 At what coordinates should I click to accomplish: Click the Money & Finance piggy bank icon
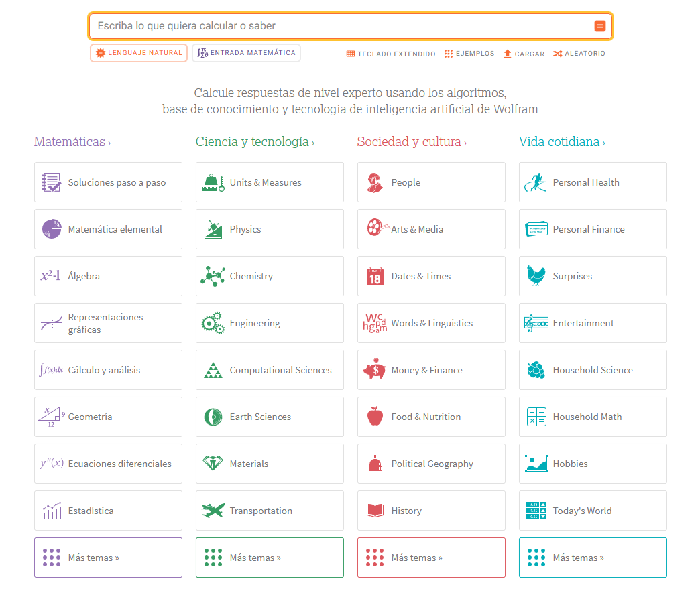[374, 370]
